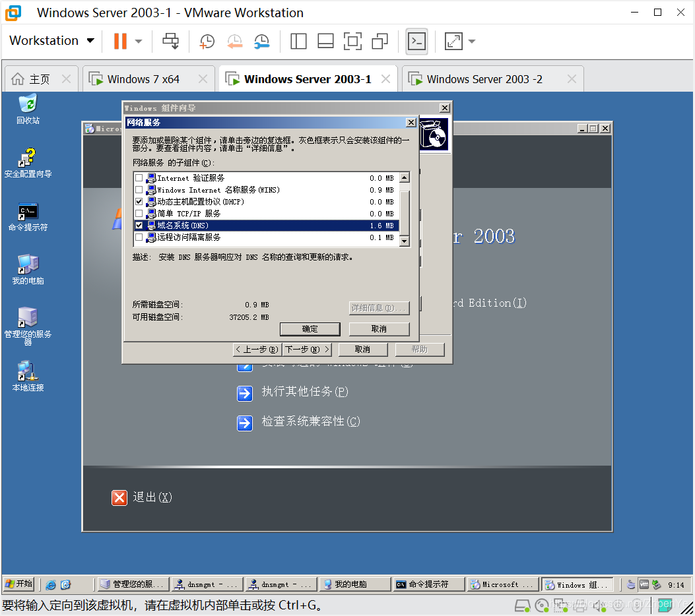The image size is (695, 616).
Task: Open the 管理您的服务器 desktop icon
Action: coord(28,326)
